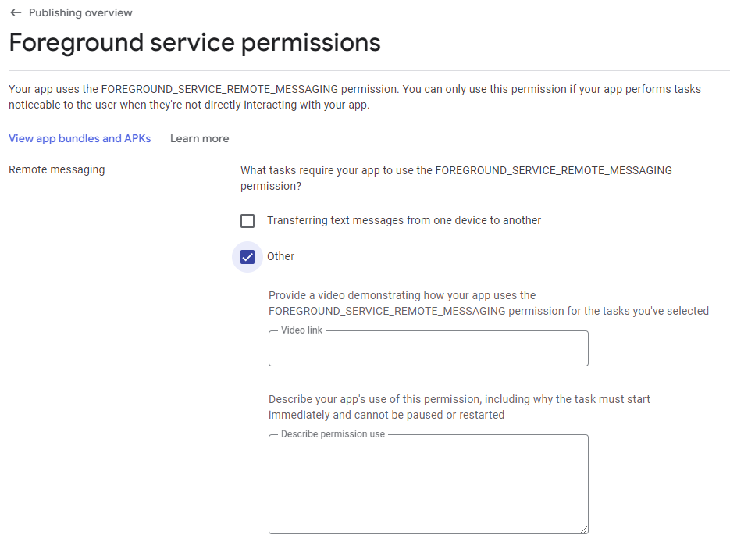Check the Transferring text messages checkbox
The height and width of the screenshot is (560, 730).
[x=247, y=221]
